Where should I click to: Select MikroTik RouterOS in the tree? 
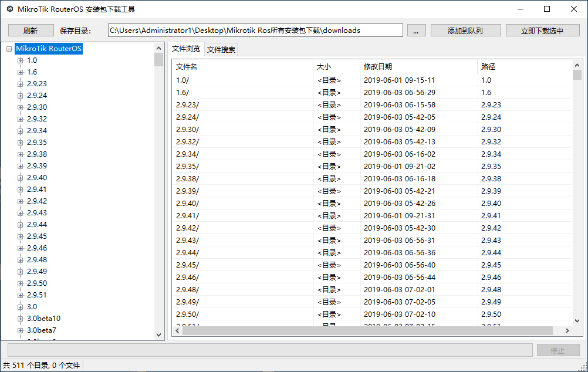(x=49, y=49)
